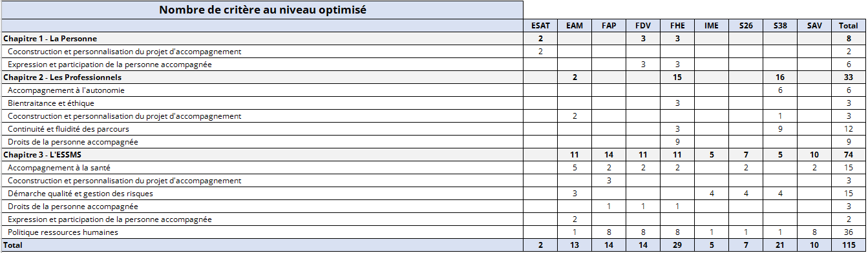
Task: Select the title cell Nombre de critère au niveau optimisé
Action: point(262,10)
